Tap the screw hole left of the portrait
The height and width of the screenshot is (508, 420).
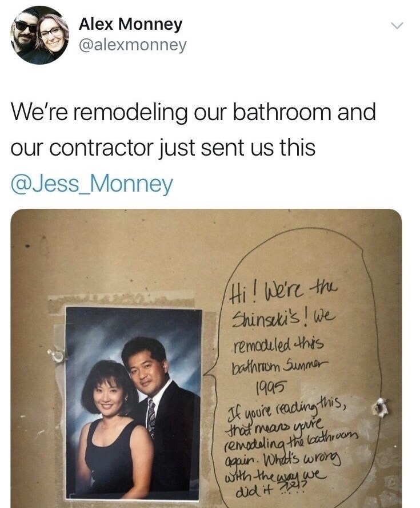[57, 355]
